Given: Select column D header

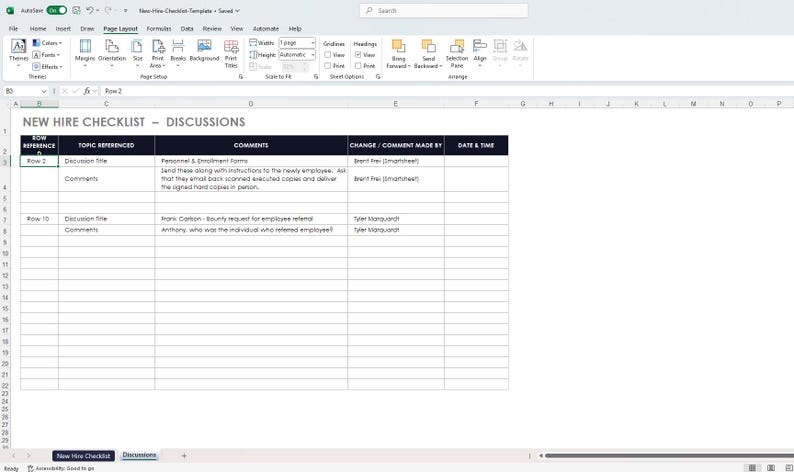Looking at the screenshot, I should tap(251, 104).
